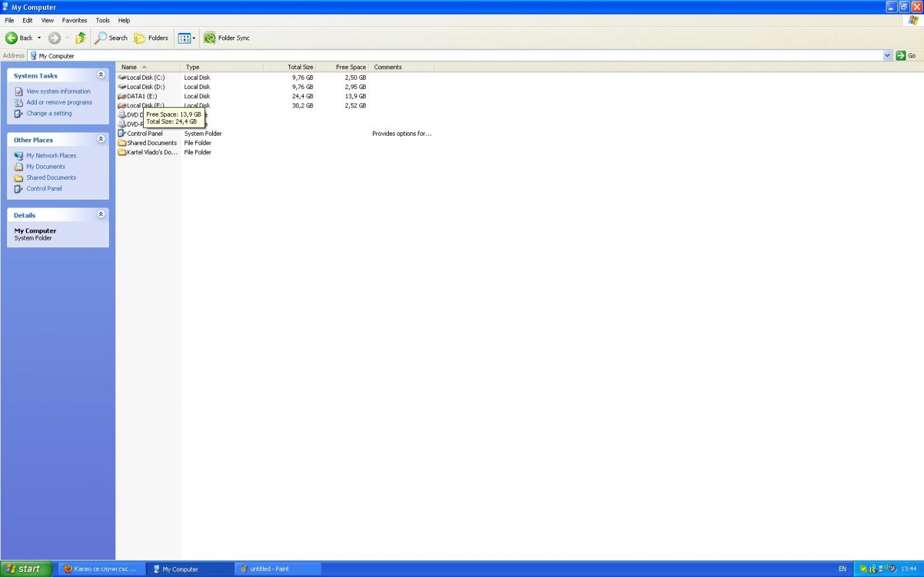This screenshot has height=577, width=924.
Task: Switch to untitled - Paint taskbar button
Action: point(277,569)
